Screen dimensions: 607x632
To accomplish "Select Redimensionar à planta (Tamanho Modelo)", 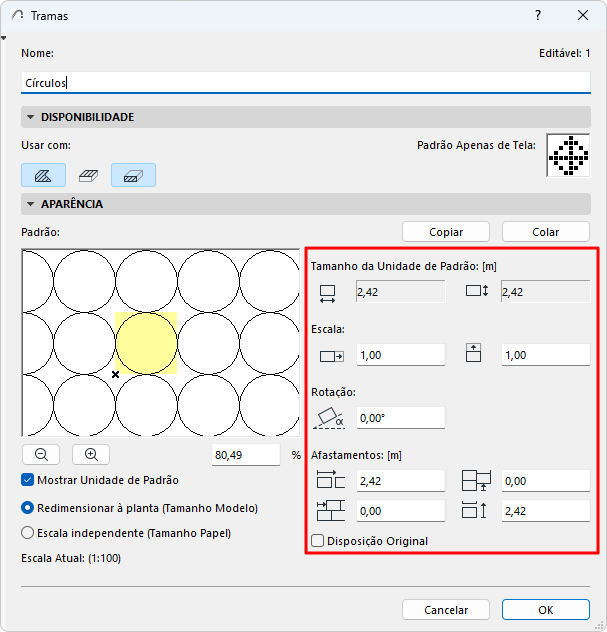I will tap(27, 508).
